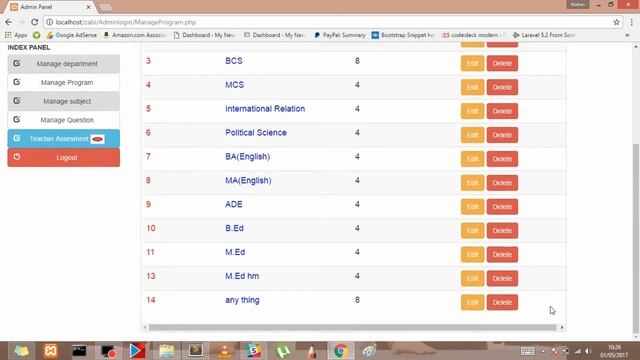Delete the B.Ed program row
Screen dimensions: 640x360
(502, 231)
